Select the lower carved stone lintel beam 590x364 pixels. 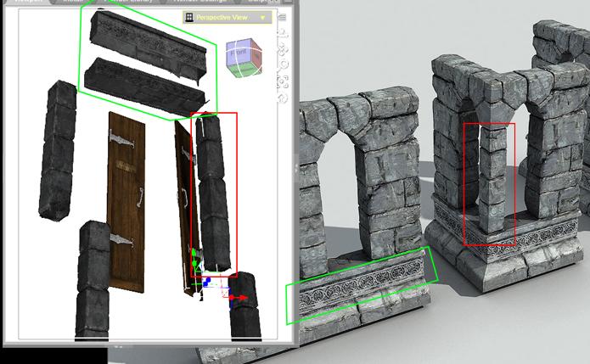pos(145,87)
